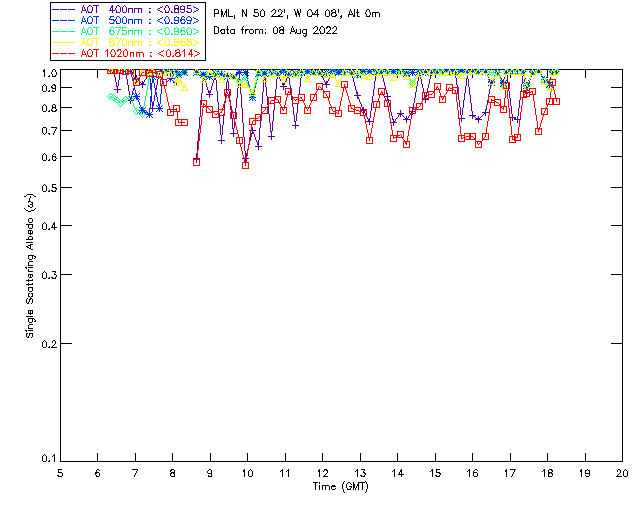
Task: Click the purple dashed line legend swatch
Action: (x=64, y=9)
